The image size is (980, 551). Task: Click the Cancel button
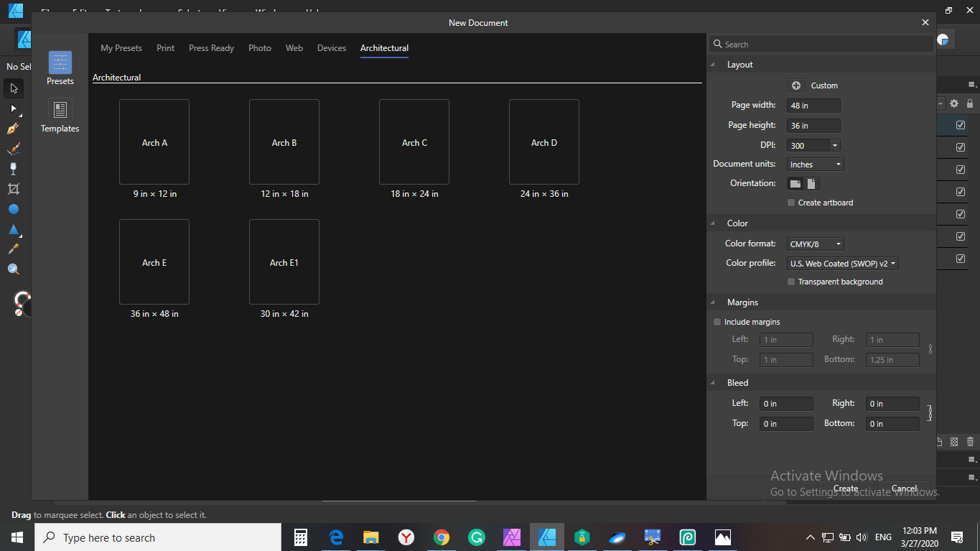(904, 489)
